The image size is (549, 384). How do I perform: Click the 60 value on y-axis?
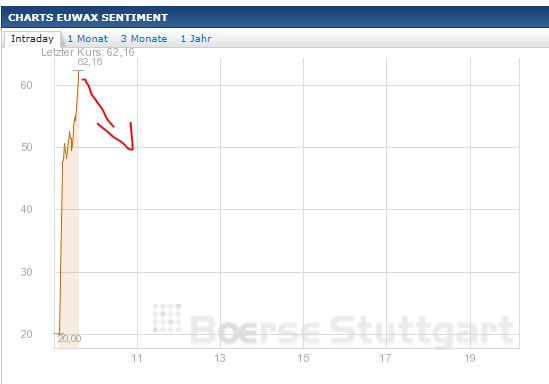pyautogui.click(x=26, y=85)
